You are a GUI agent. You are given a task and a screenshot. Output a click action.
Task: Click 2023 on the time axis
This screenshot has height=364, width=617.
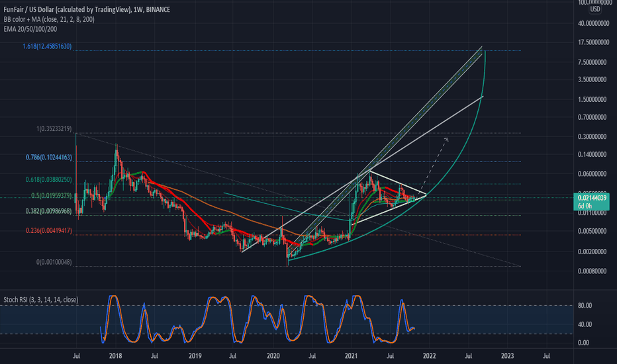[507, 356]
